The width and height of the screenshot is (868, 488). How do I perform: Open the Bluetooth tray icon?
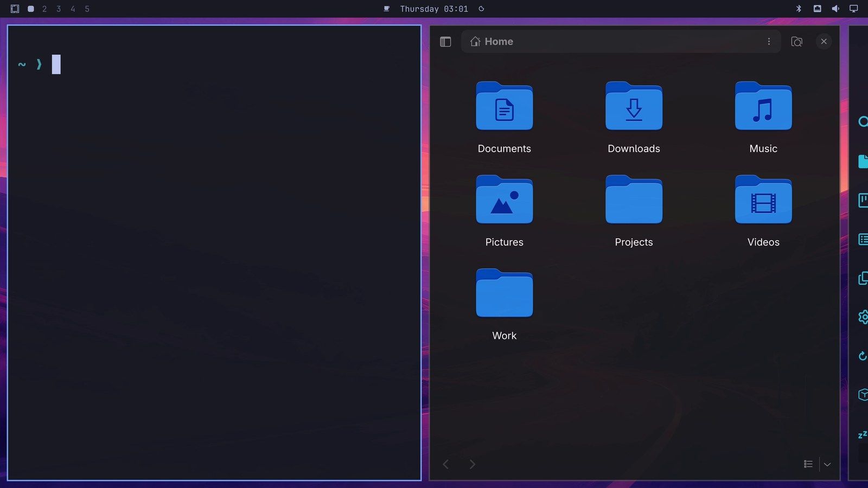pos(799,9)
